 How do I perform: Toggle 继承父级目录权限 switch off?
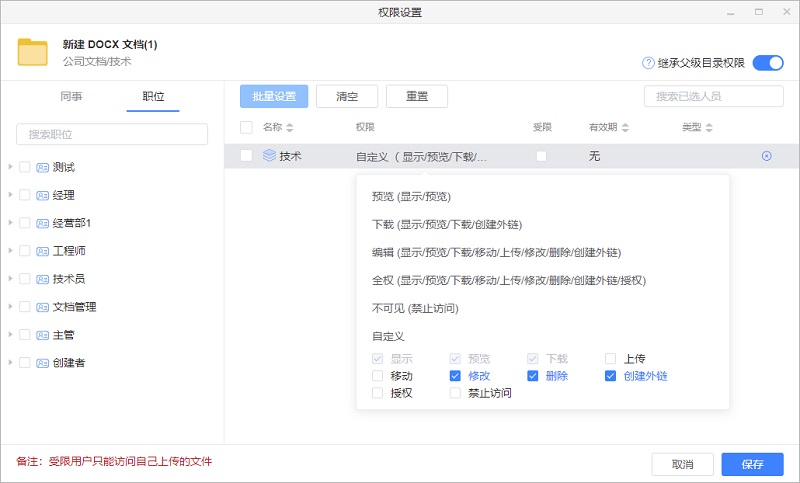tap(768, 63)
